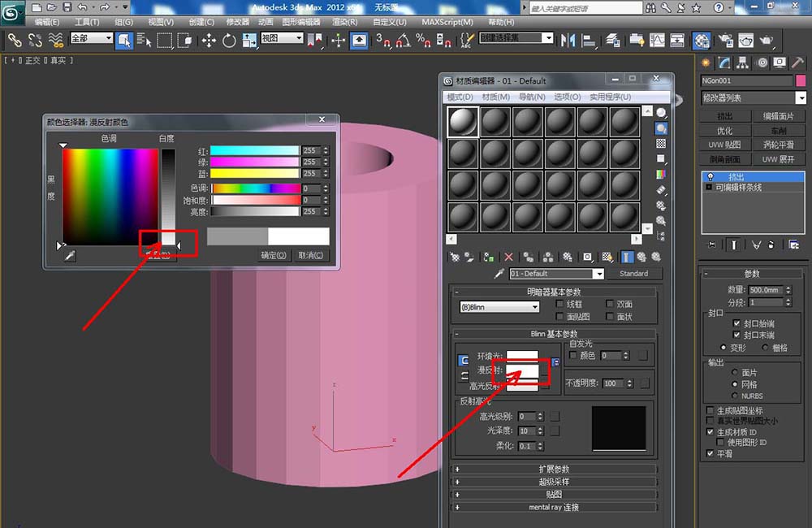Open the 编辑(E) menu
812x528 pixels.
click(x=46, y=22)
